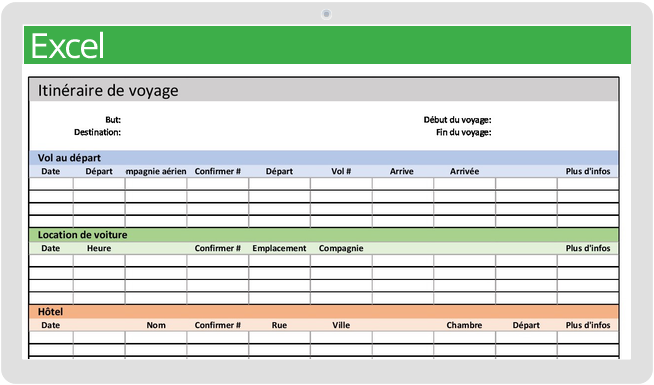Click the 'Ville' column header
This screenshot has width=654, height=385.
coord(341,325)
